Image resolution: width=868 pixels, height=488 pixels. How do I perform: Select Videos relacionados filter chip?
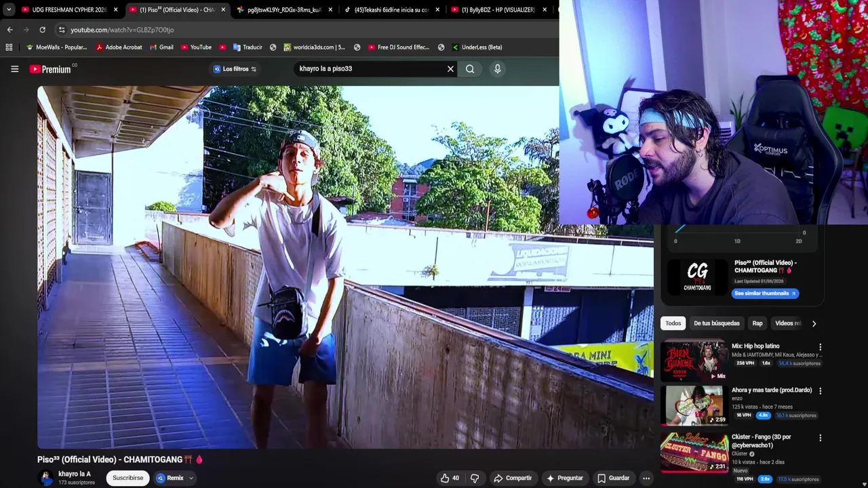tap(789, 323)
